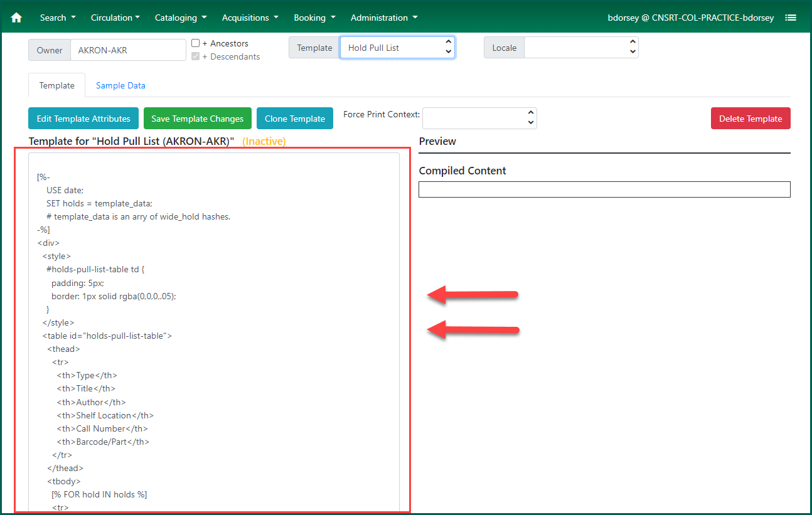Open the Circulation menu

(115, 18)
